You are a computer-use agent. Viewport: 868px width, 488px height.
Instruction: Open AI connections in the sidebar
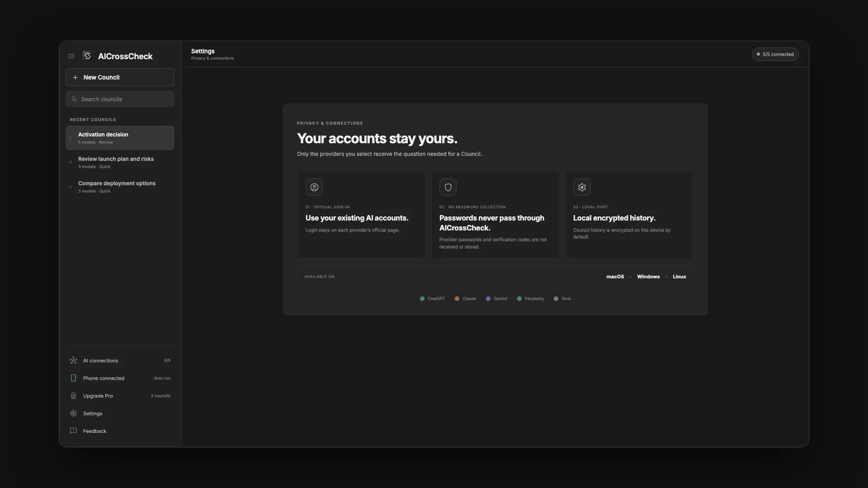tap(120, 361)
